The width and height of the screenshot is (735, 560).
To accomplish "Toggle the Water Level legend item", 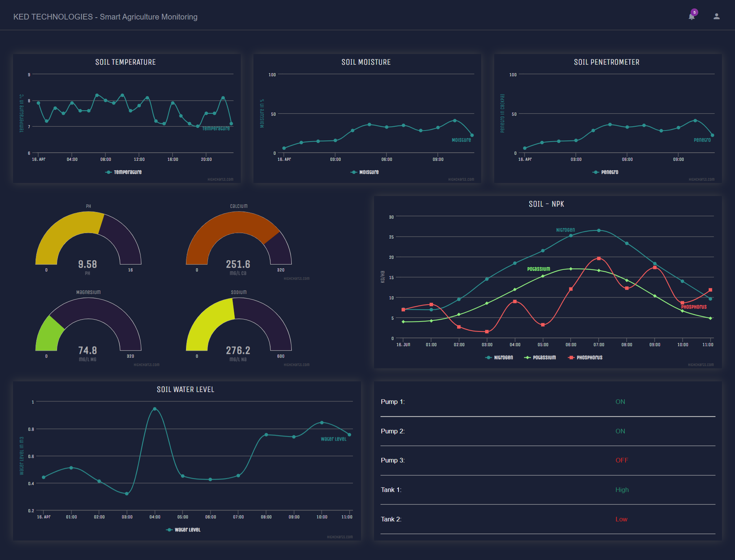I will tap(183, 530).
